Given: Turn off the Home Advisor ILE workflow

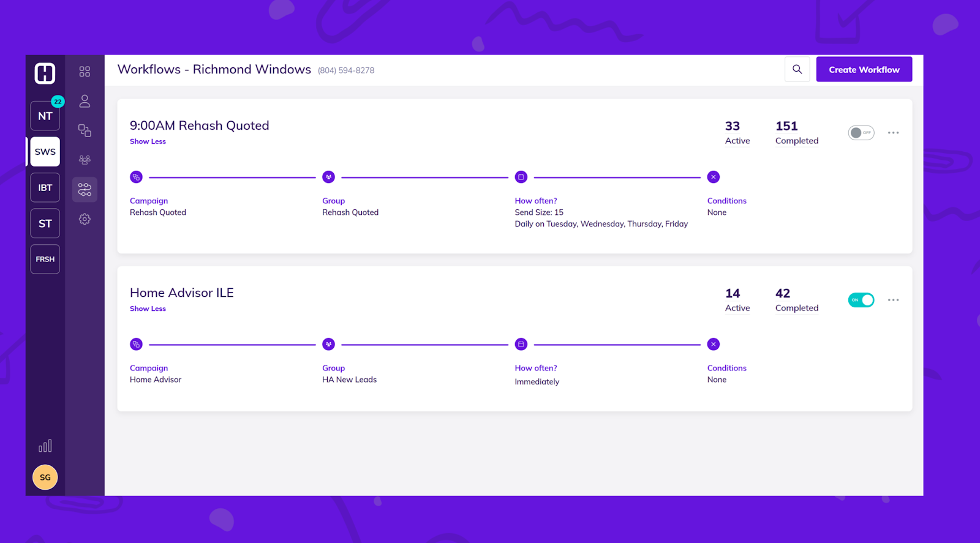Looking at the screenshot, I should (x=861, y=300).
